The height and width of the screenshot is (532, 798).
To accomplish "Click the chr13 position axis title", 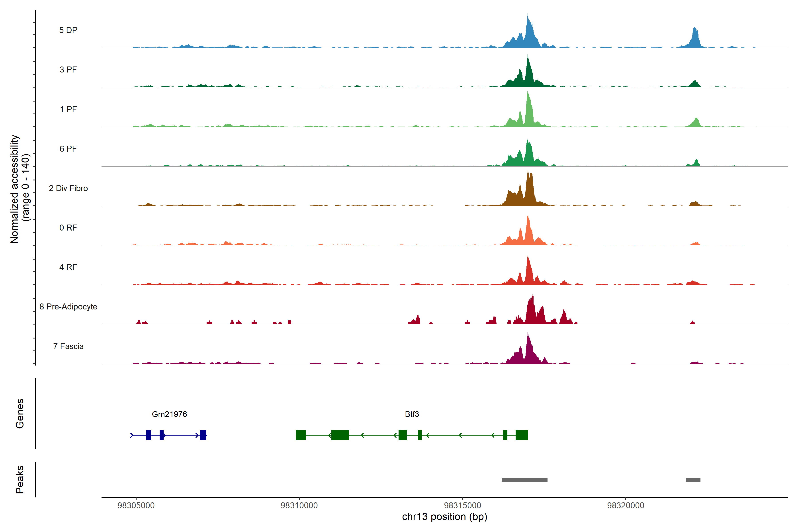I will coord(444,517).
